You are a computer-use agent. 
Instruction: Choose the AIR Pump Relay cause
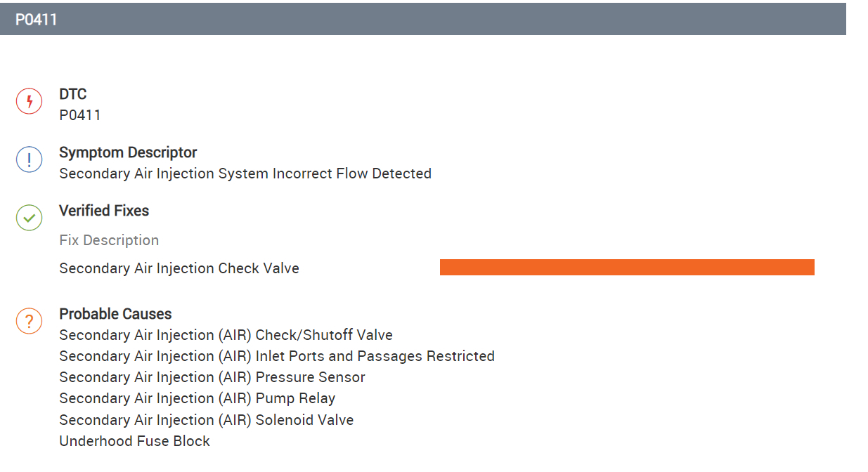[197, 398]
